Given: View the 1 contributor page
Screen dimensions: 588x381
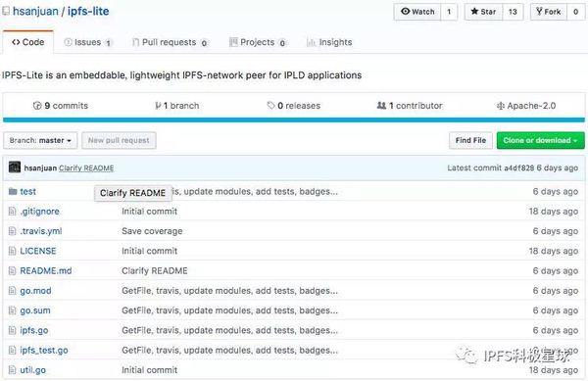Looking at the screenshot, I should 410,106.
